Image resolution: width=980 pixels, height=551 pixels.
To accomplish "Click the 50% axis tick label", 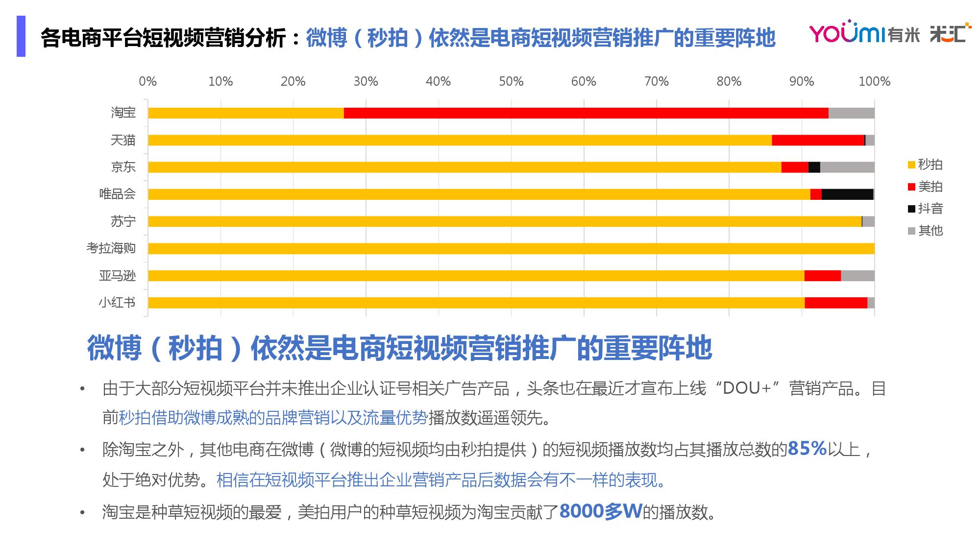I will (511, 81).
